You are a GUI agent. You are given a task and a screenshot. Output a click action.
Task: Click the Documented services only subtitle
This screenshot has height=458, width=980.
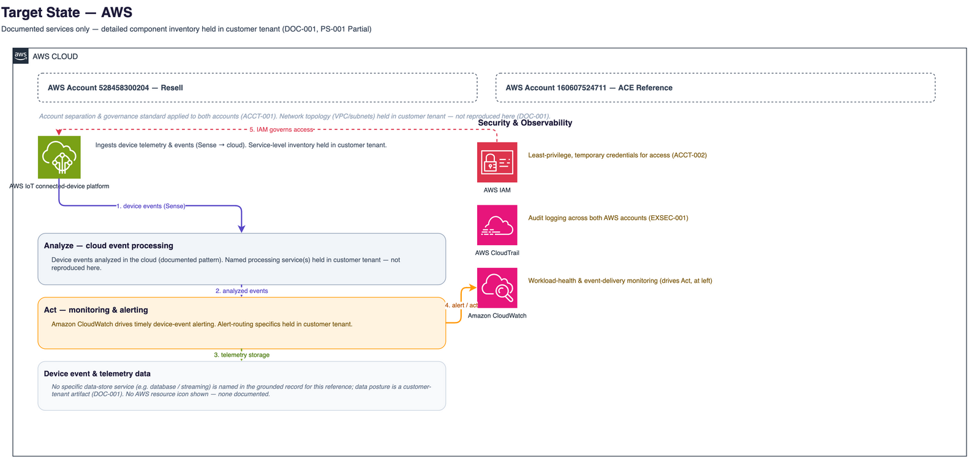186,29
